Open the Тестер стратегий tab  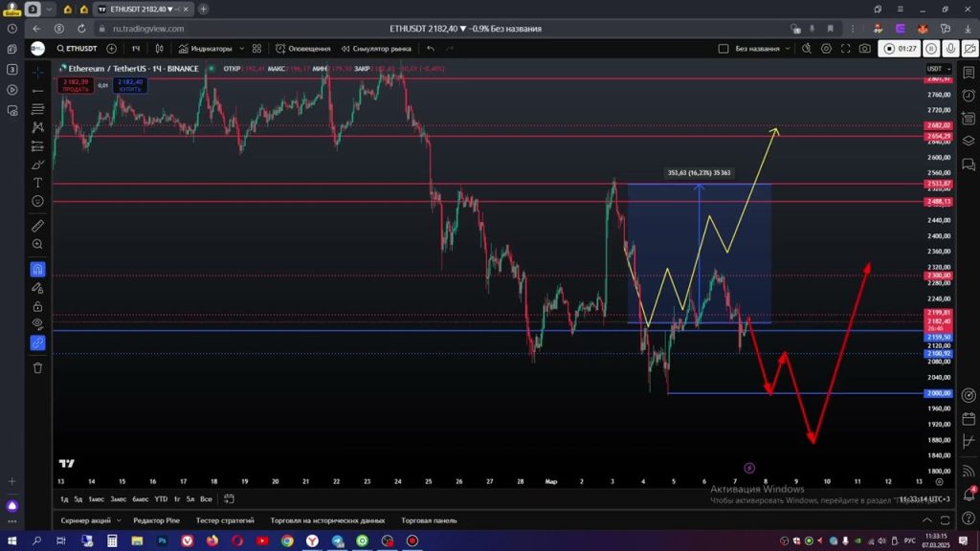tap(225, 520)
